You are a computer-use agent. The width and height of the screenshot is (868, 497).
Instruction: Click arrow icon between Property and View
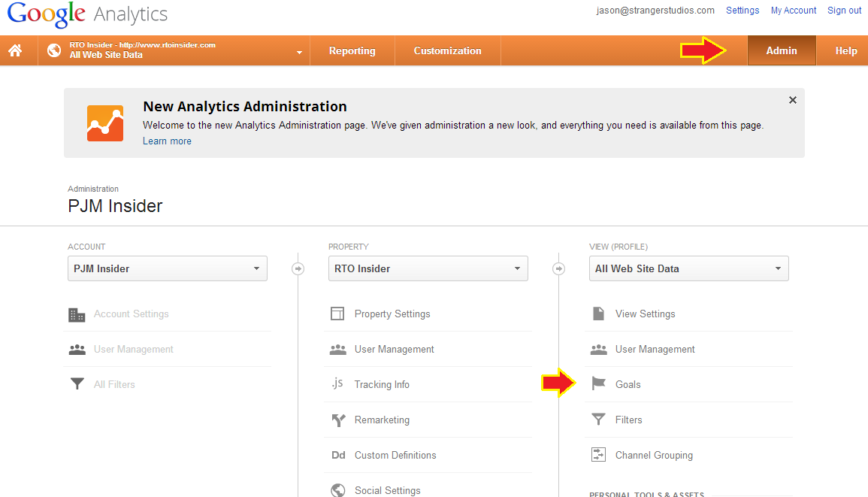(558, 268)
